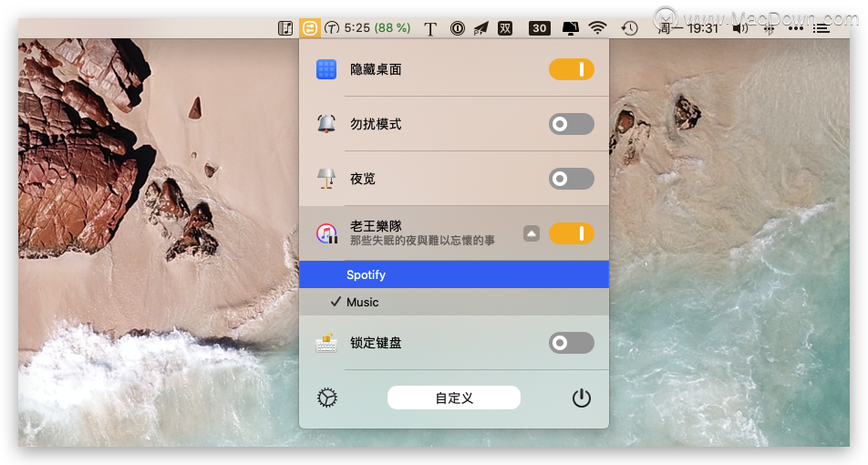Click the Bluetooth menu bar icon
Image resolution: width=868 pixels, height=465 pixels.
click(769, 29)
